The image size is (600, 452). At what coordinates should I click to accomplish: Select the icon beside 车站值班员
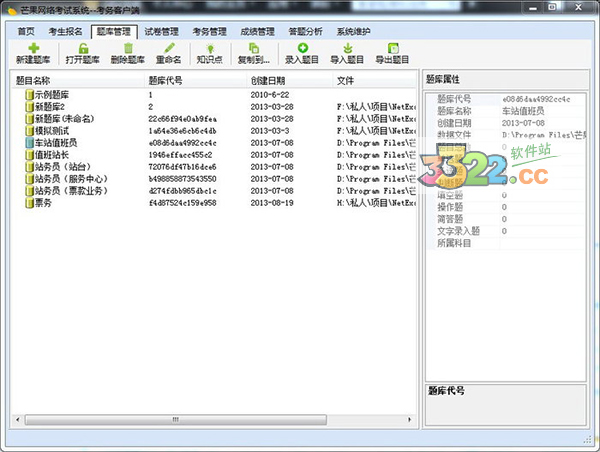pyautogui.click(x=29, y=143)
